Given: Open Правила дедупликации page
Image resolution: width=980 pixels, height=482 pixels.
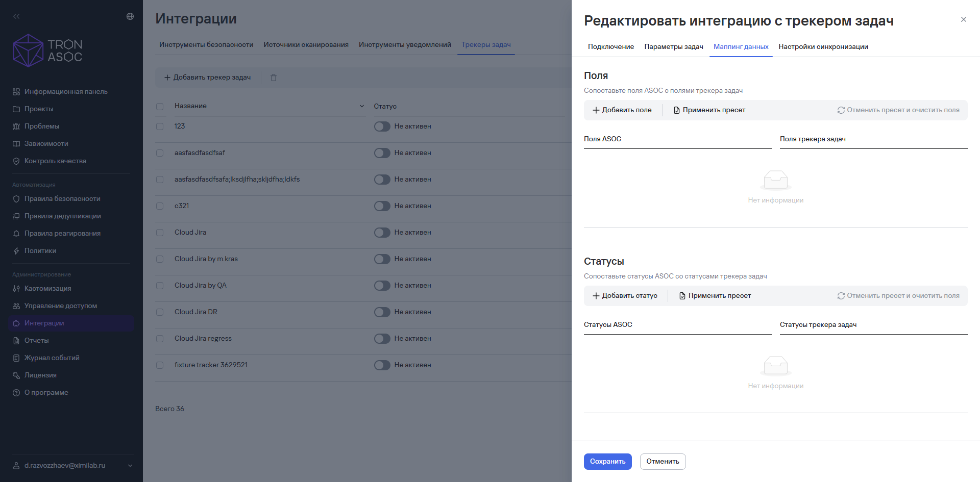Looking at the screenshot, I should pyautogui.click(x=62, y=216).
